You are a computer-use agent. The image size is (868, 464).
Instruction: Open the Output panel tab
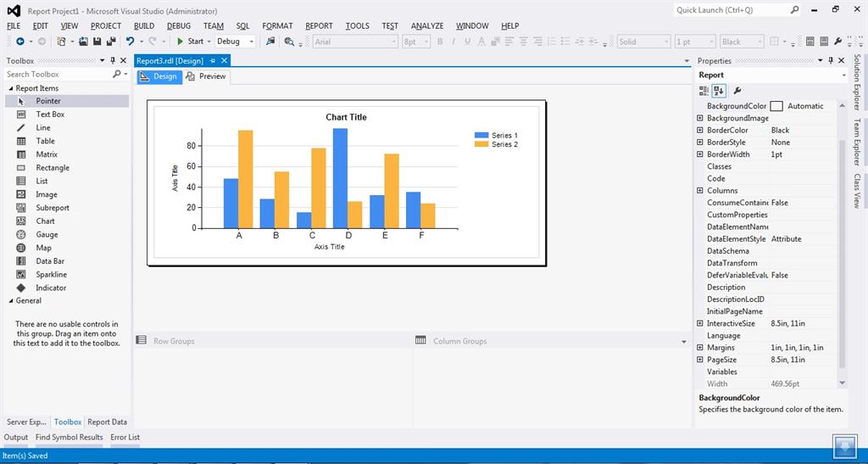(x=16, y=438)
